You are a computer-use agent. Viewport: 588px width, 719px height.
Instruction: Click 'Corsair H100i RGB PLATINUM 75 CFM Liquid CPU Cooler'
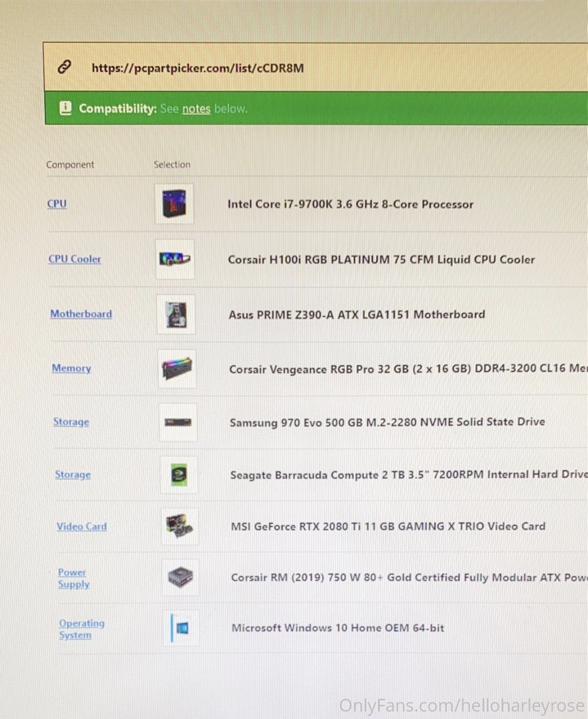(x=381, y=260)
